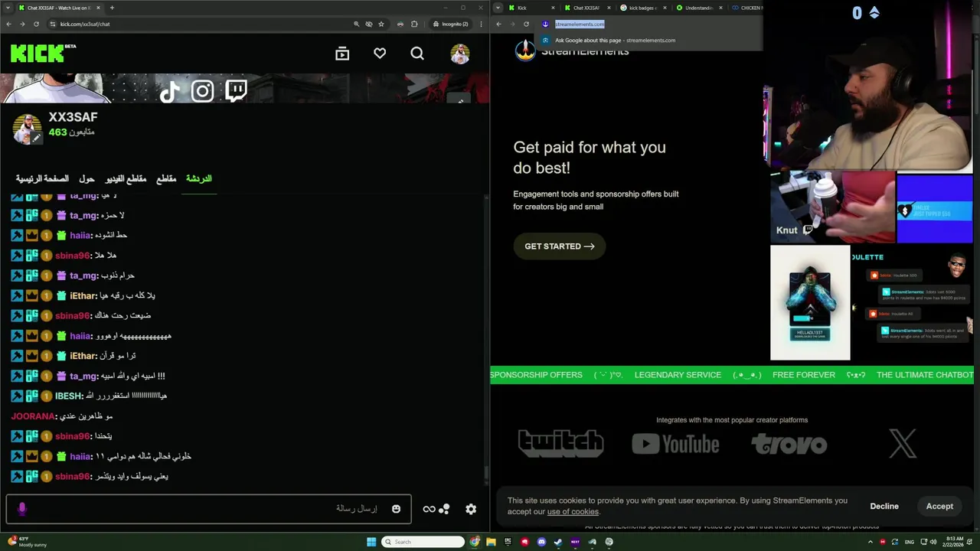
Task: Click the Trovo platform logo on StreamElements
Action: (x=789, y=444)
